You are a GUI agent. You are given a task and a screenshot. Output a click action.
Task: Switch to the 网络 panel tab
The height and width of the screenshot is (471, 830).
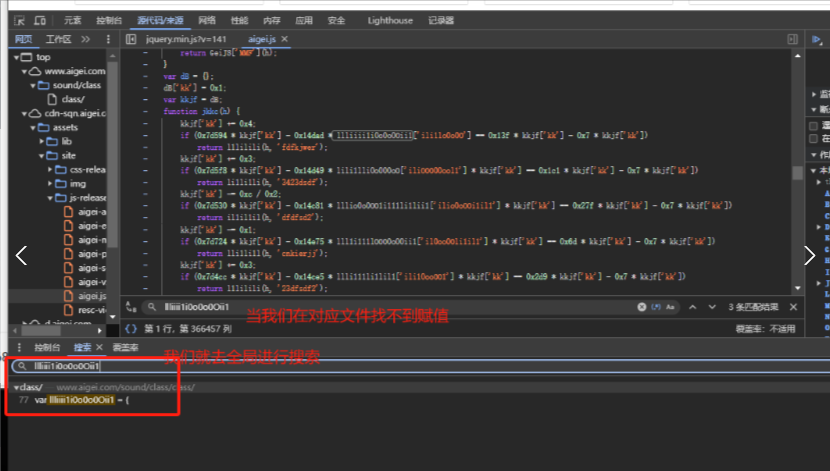(207, 21)
